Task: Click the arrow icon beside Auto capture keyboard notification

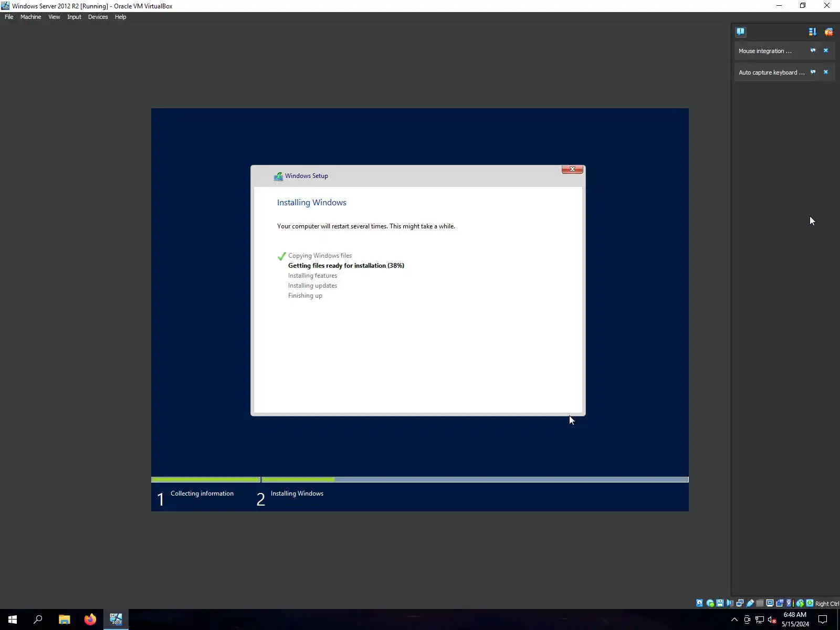Action: pos(813,72)
